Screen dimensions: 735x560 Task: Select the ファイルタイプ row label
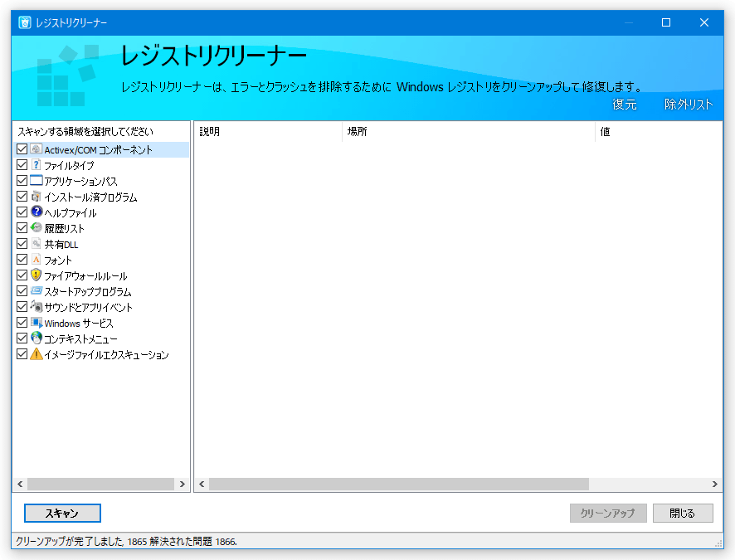69,165
